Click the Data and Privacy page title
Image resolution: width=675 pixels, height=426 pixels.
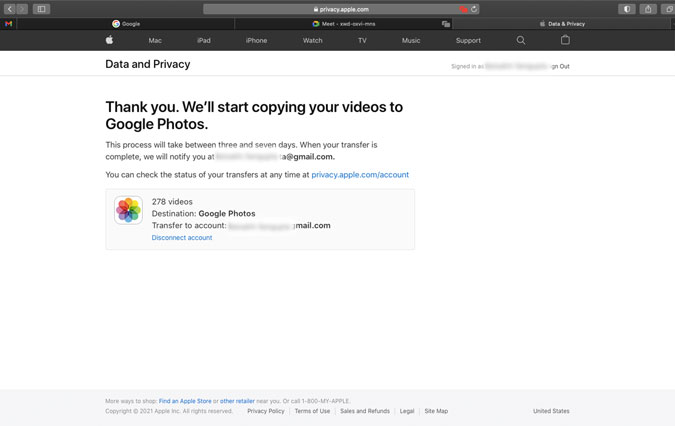[x=148, y=64]
